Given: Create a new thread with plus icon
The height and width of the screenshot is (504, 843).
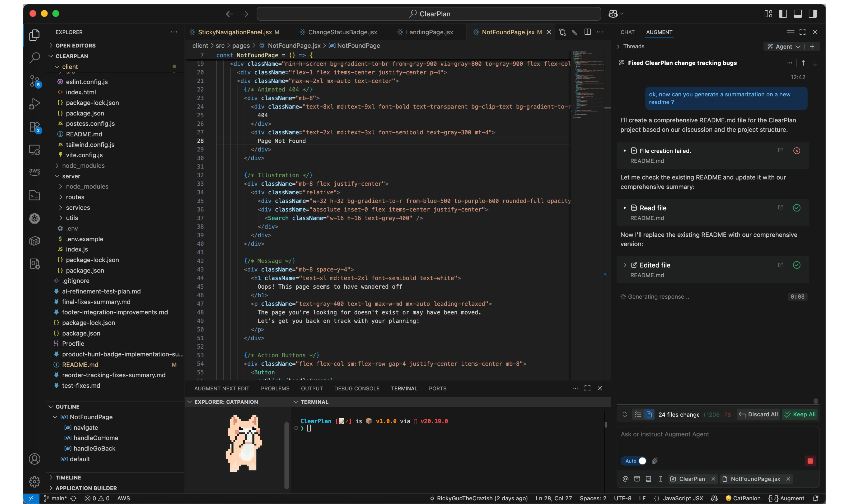Looking at the screenshot, I should click(x=812, y=46).
